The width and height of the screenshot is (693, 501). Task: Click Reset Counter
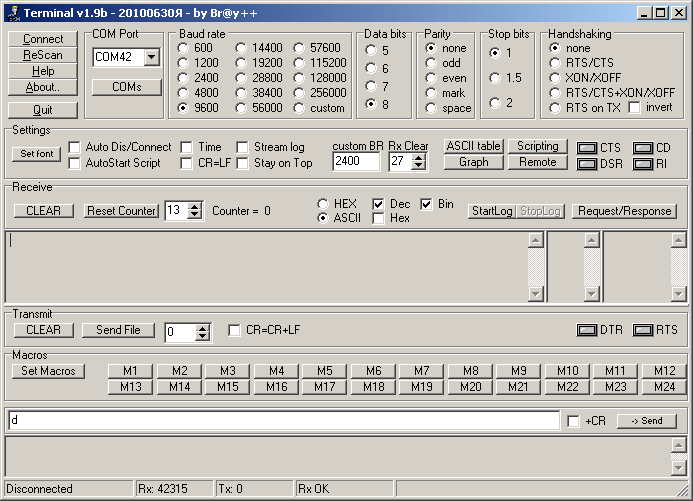121,211
